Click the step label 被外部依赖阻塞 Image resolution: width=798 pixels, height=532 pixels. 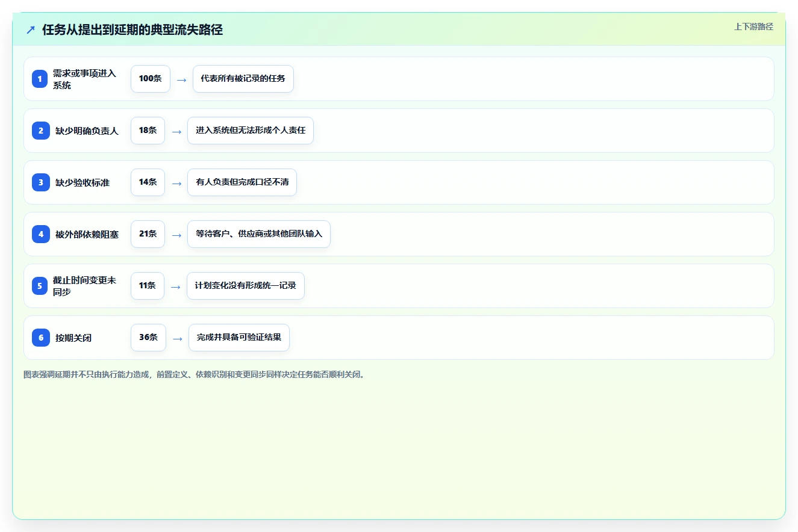pos(87,234)
